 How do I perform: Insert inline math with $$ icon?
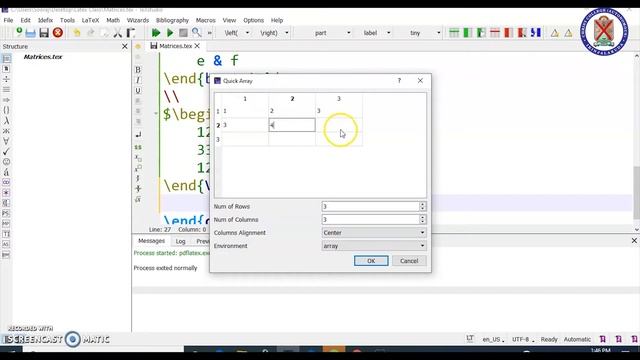138,147
